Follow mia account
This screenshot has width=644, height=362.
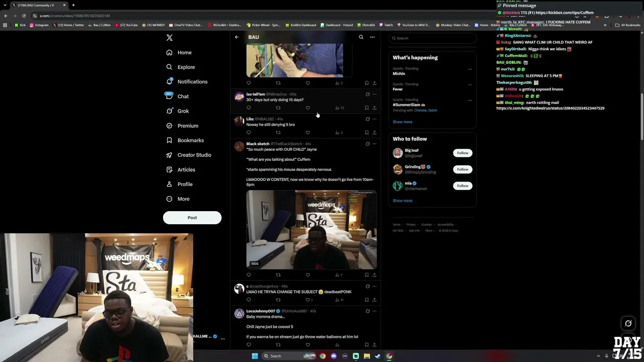point(462,186)
